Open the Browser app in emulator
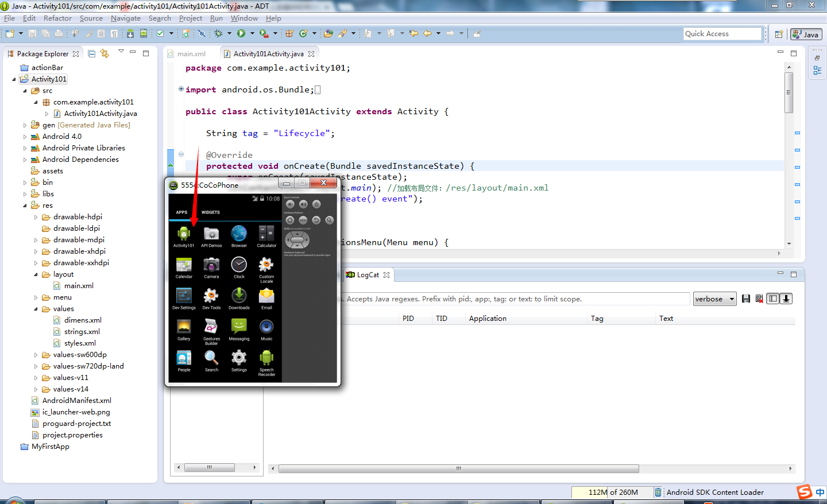Screen dimensions: 827x504 point(239,236)
